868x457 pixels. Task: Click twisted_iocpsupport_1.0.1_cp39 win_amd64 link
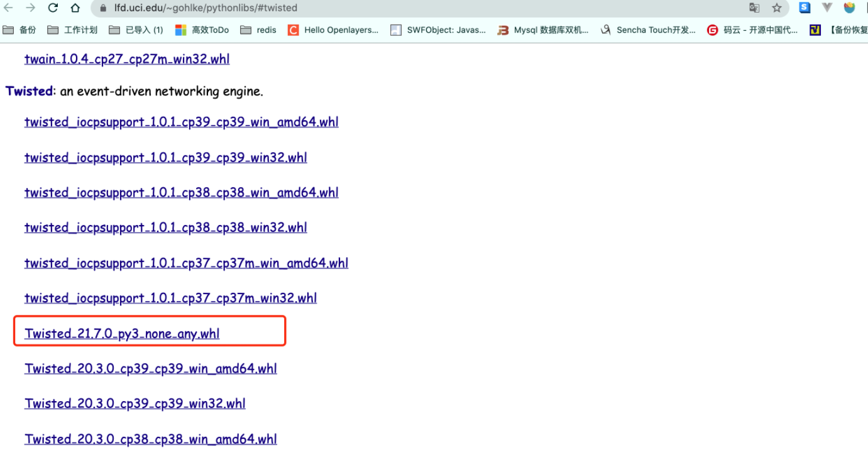181,121
